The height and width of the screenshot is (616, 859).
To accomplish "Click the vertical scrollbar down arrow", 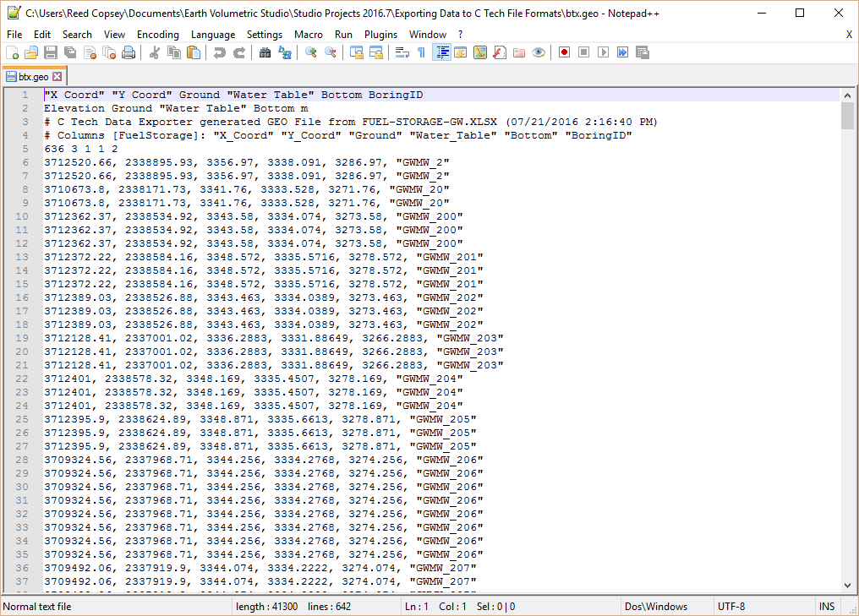I will tap(848, 585).
